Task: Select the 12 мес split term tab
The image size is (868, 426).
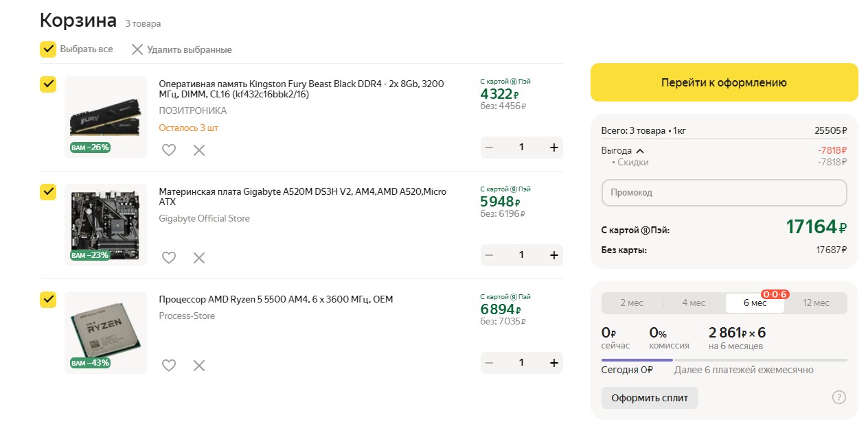Action: tap(816, 303)
